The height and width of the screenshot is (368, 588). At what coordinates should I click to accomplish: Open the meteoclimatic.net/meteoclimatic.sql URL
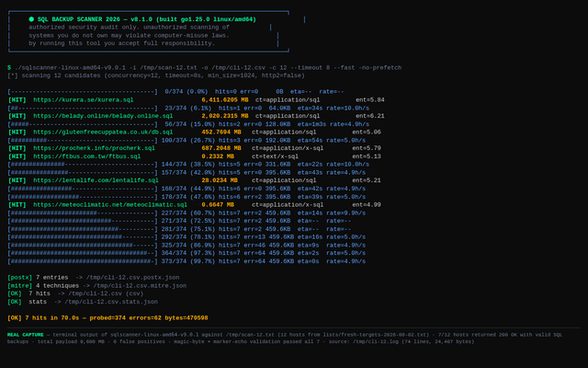(110, 205)
